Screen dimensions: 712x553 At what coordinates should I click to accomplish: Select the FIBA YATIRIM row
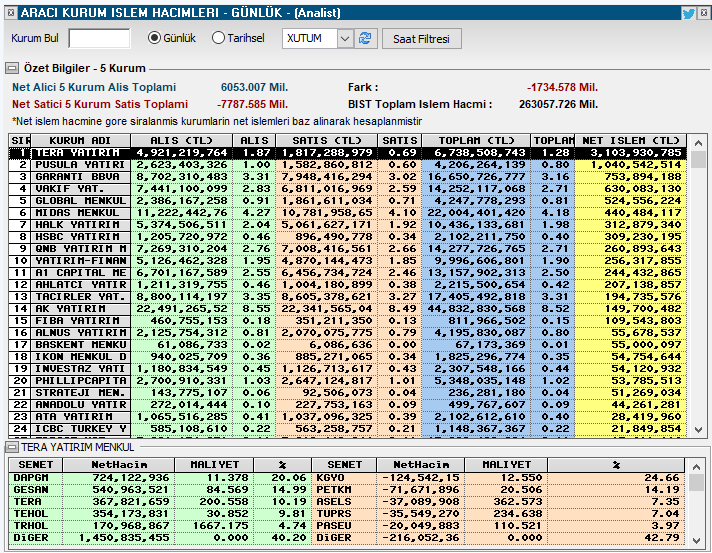pos(347,321)
